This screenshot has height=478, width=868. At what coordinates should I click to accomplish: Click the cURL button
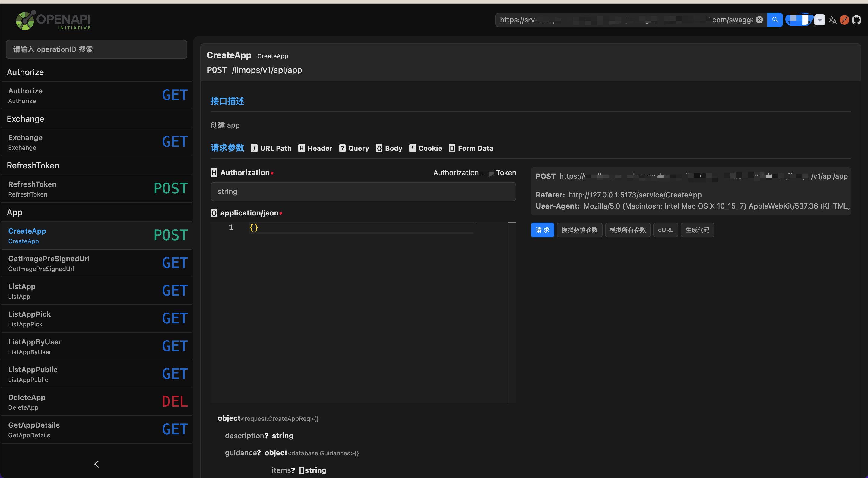coord(665,230)
